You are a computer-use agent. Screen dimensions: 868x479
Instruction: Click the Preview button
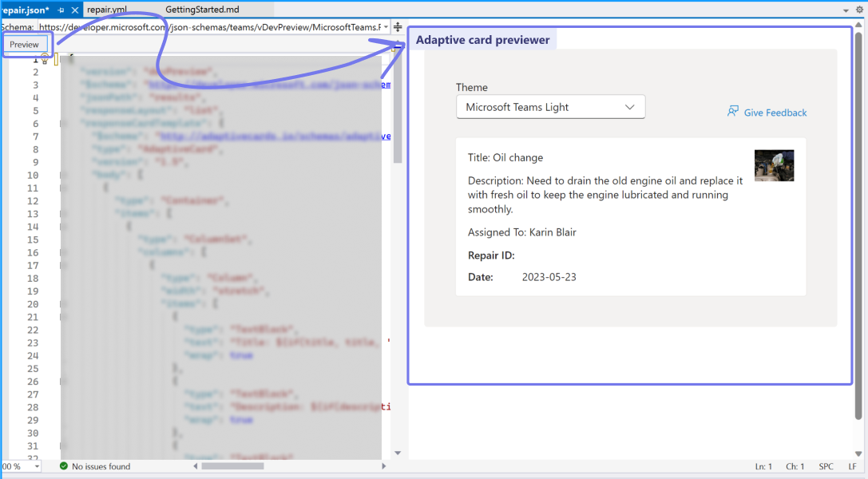point(25,44)
